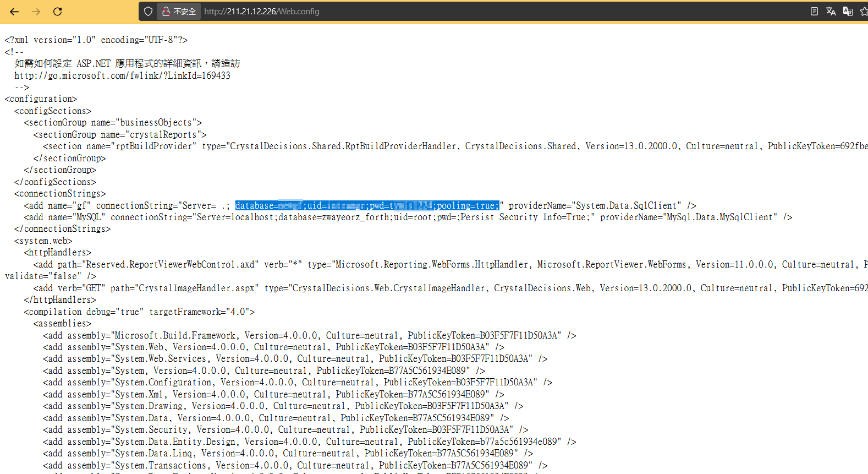The height and width of the screenshot is (474, 868).
Task: Click sectionGroup name="crystalReports" line
Action: click(120, 134)
